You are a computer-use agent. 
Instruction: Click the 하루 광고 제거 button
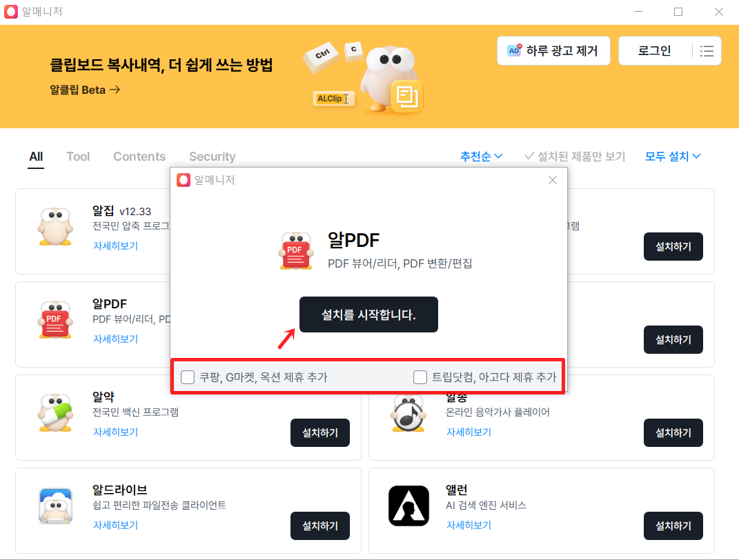(553, 51)
